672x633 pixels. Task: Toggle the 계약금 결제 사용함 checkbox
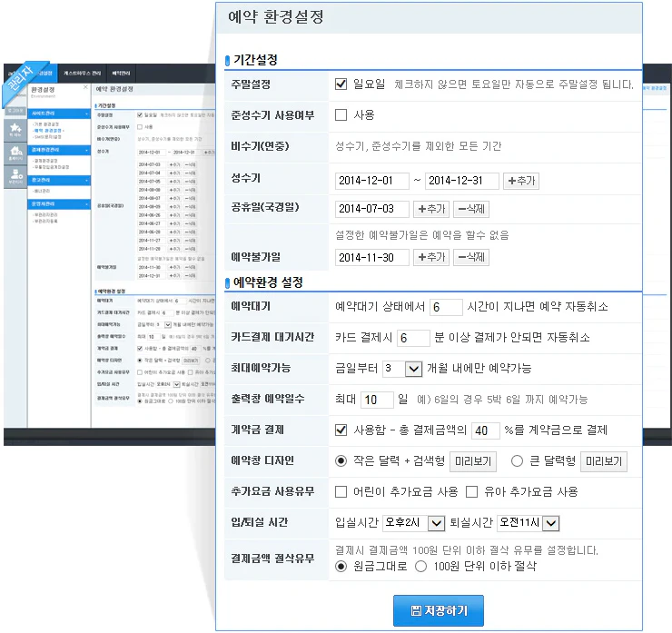click(341, 430)
